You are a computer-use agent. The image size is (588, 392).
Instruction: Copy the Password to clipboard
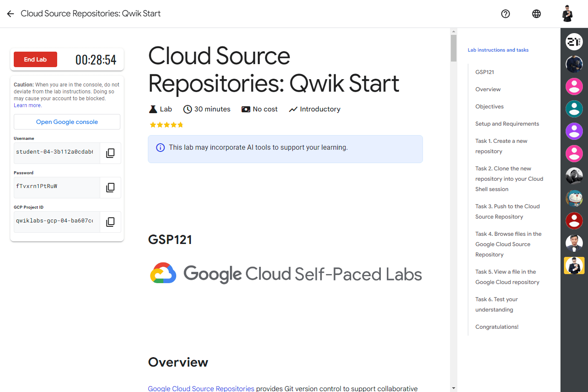click(x=110, y=188)
